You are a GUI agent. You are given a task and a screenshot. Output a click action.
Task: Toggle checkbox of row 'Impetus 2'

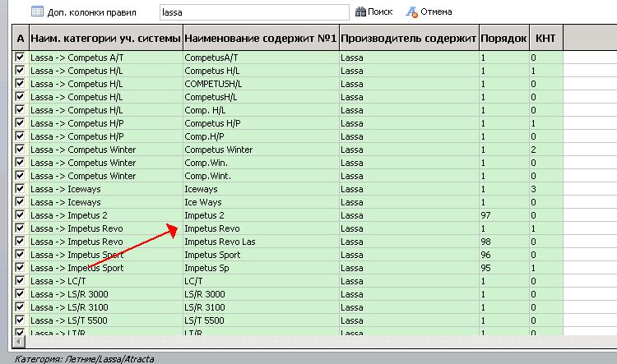tap(20, 215)
